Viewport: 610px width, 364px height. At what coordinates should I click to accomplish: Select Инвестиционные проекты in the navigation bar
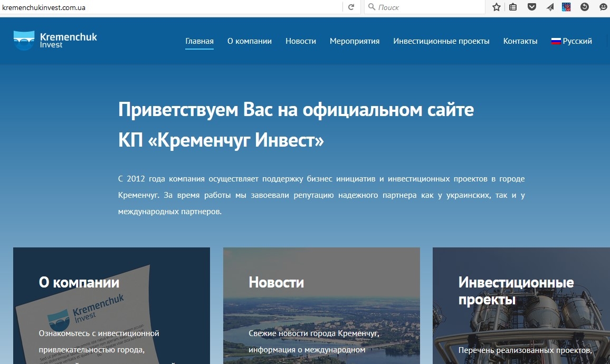pos(441,41)
